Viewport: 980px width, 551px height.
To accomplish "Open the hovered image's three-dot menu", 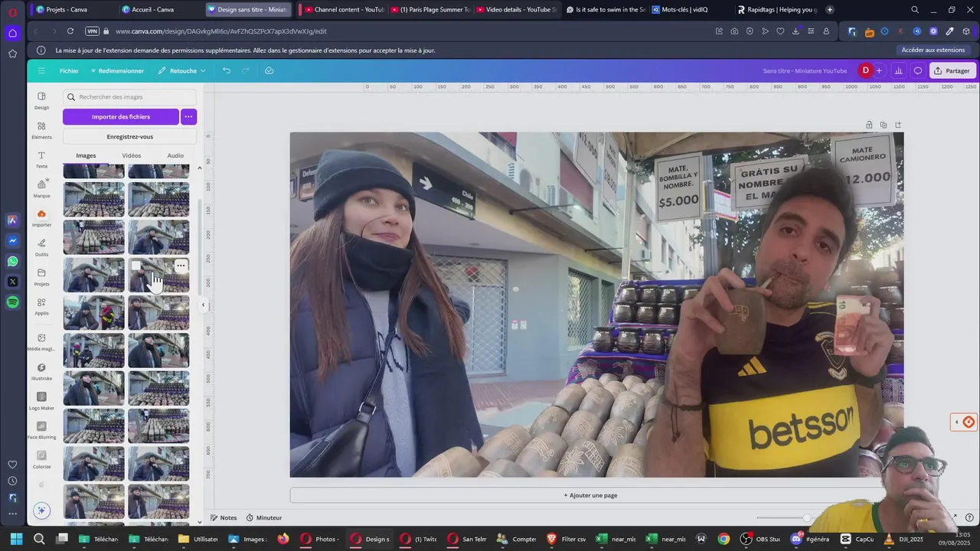I will coord(181,266).
